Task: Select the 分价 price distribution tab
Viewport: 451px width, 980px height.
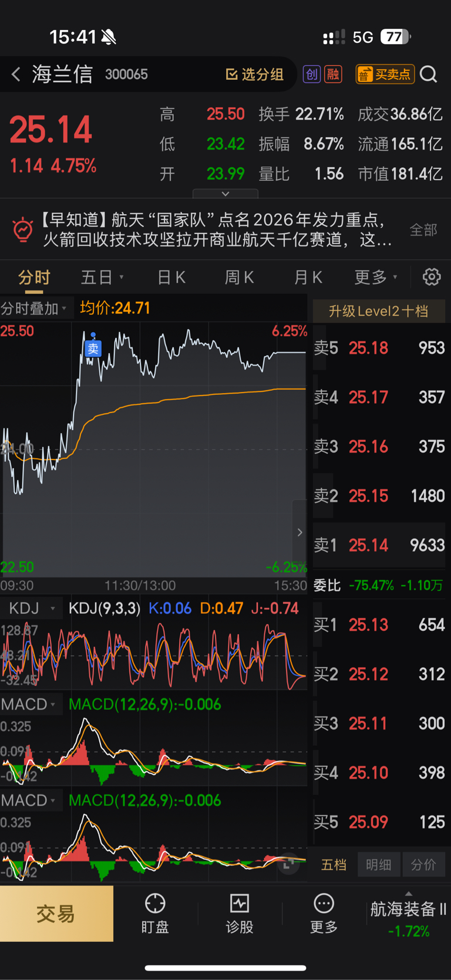Action: 423,864
